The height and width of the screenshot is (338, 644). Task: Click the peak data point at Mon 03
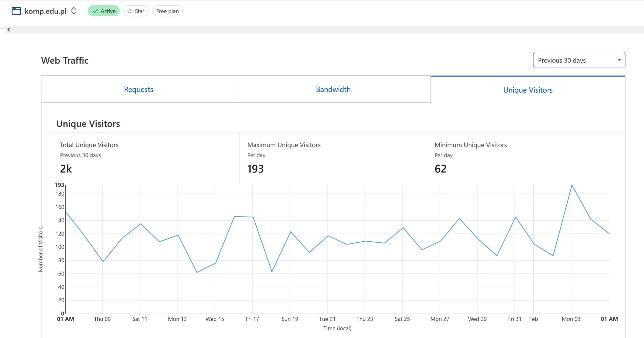[572, 185]
